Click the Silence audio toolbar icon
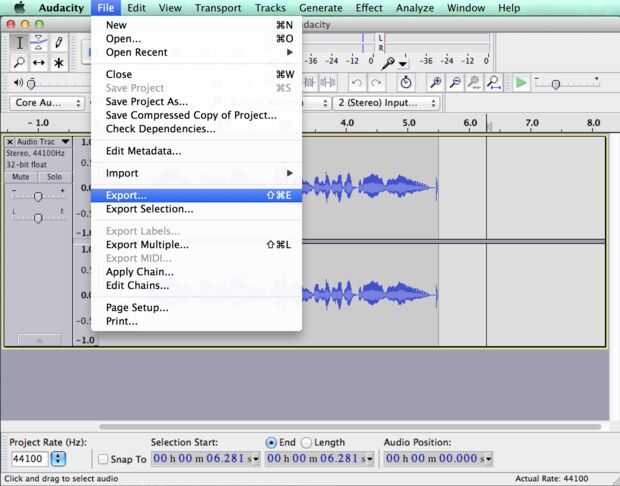 [x=328, y=83]
